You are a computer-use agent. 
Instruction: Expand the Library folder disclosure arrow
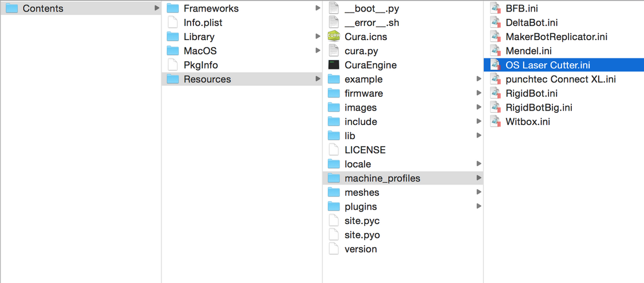(318, 37)
